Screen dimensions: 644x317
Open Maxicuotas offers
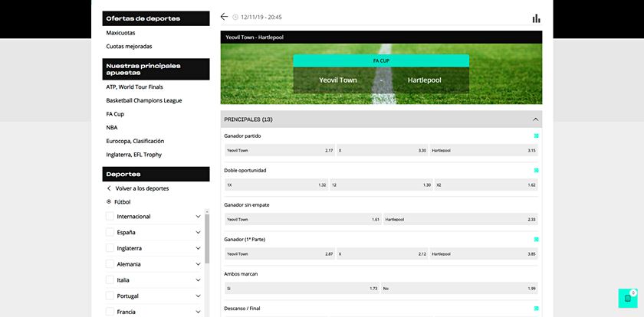pyautogui.click(x=121, y=33)
